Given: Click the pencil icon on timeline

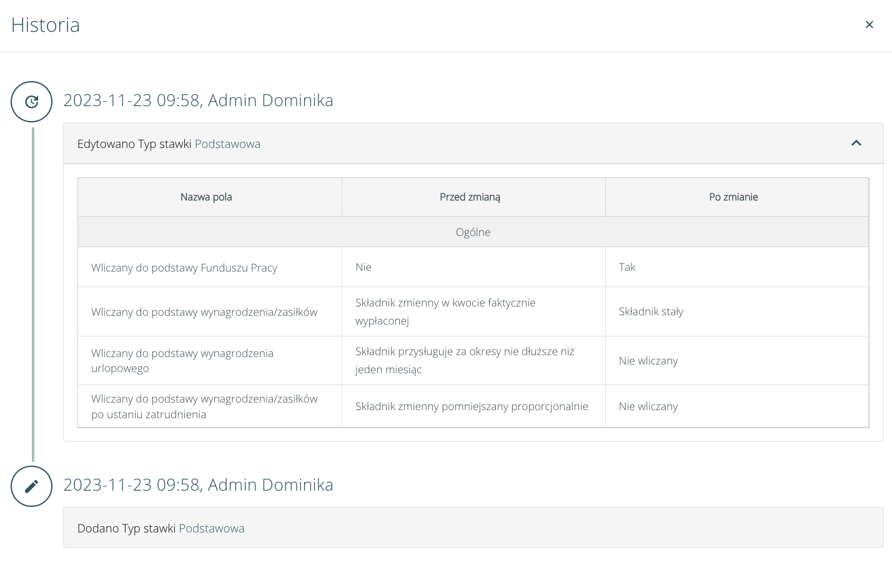Looking at the screenshot, I should (31, 486).
